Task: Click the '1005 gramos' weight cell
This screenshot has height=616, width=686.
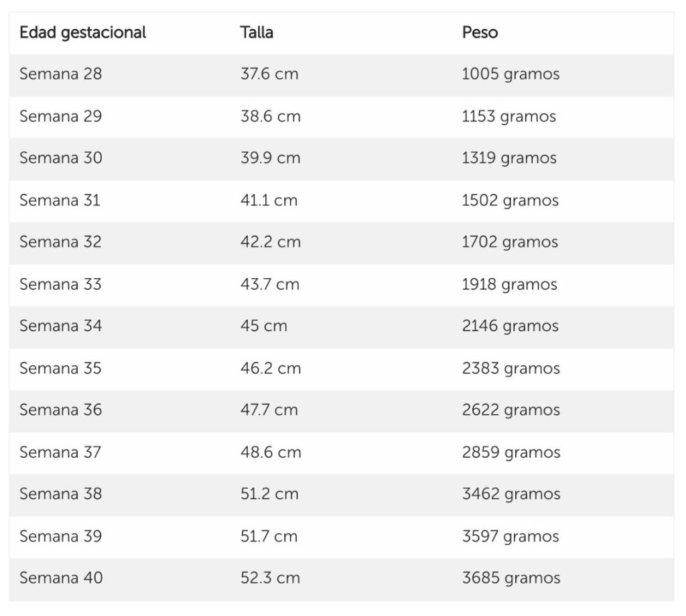Action: coord(510,74)
